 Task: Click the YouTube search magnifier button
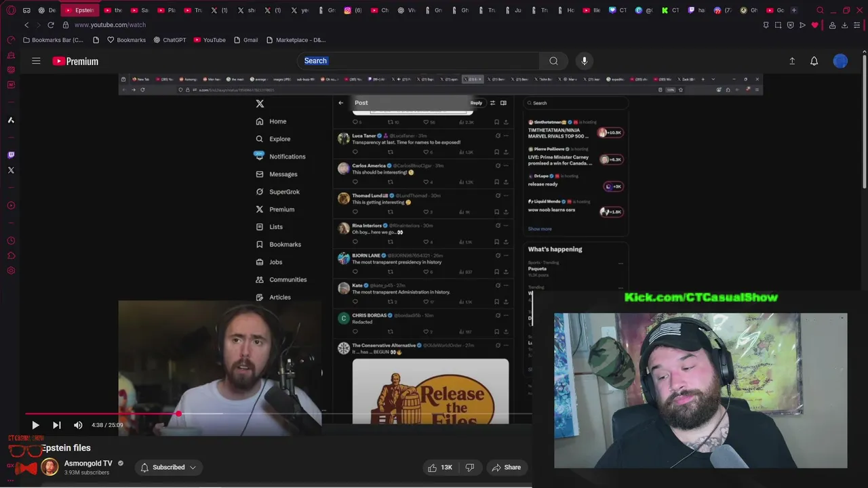[x=554, y=61]
